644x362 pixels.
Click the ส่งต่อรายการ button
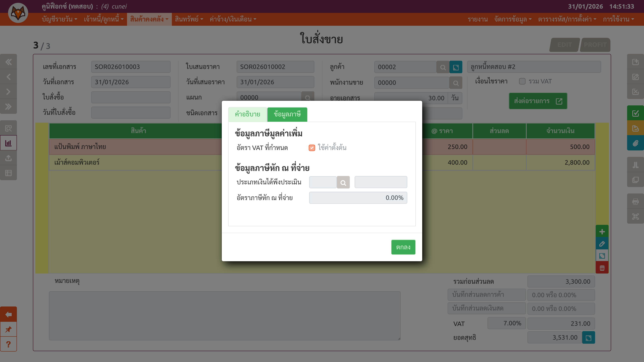tap(538, 101)
